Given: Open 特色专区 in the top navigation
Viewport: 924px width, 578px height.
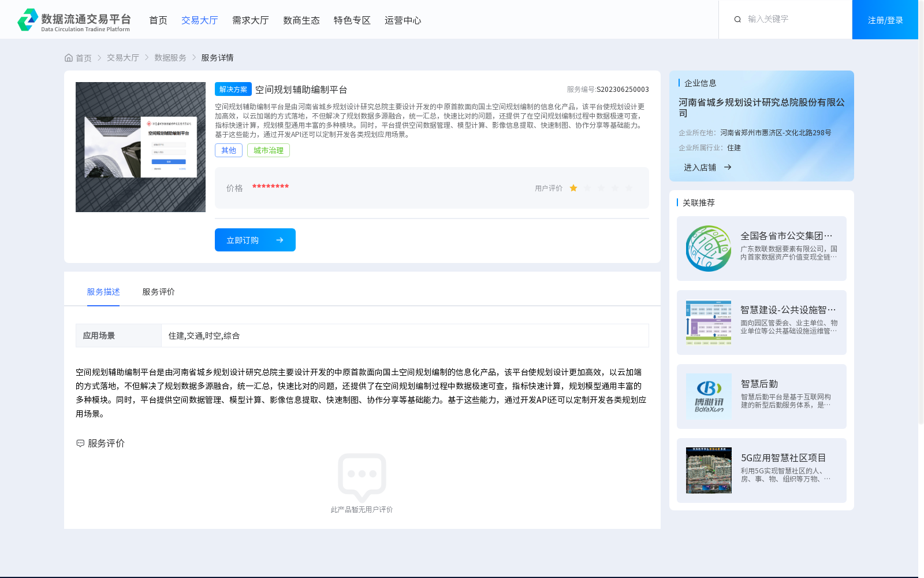Looking at the screenshot, I should [352, 20].
